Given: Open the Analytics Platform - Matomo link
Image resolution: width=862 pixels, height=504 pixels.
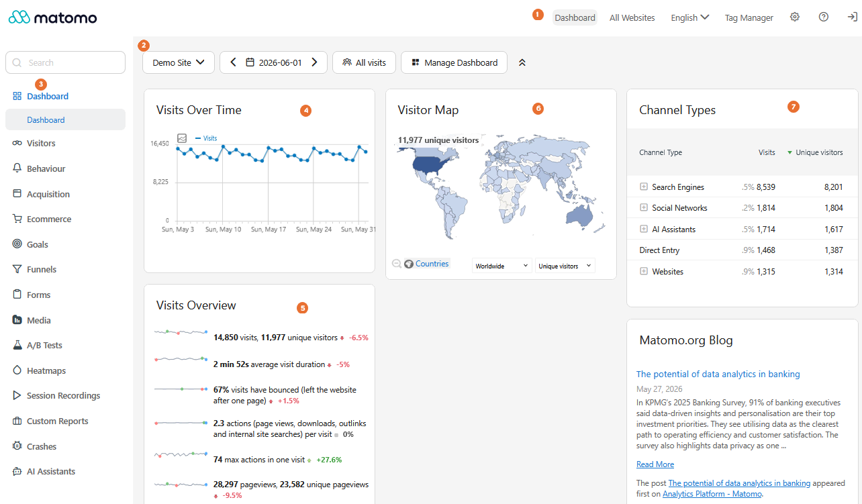Looking at the screenshot, I should click(x=712, y=494).
